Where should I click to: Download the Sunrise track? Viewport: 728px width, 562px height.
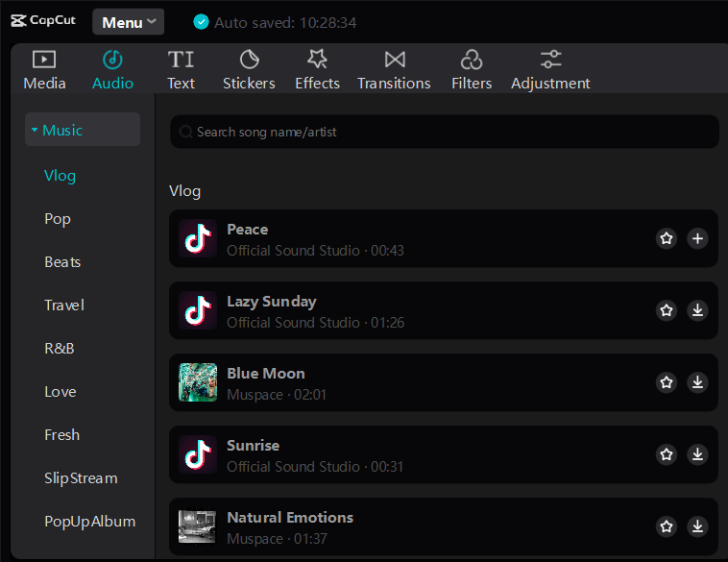698,454
